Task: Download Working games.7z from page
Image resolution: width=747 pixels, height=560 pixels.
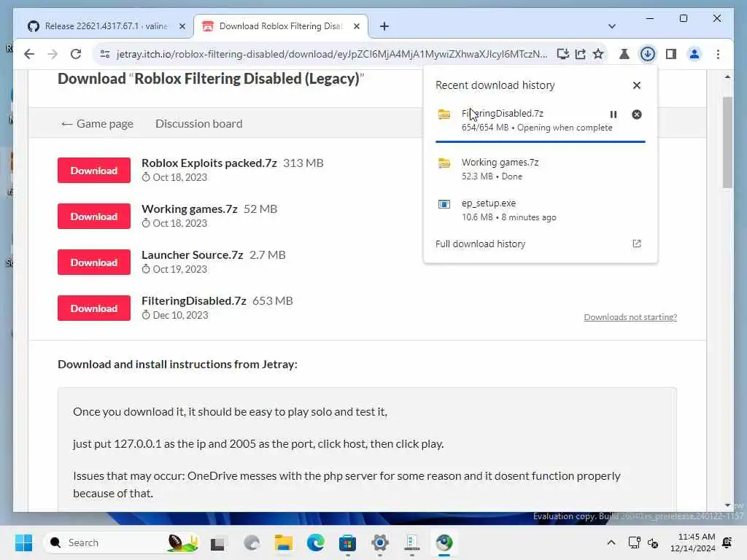Action: coord(94,216)
